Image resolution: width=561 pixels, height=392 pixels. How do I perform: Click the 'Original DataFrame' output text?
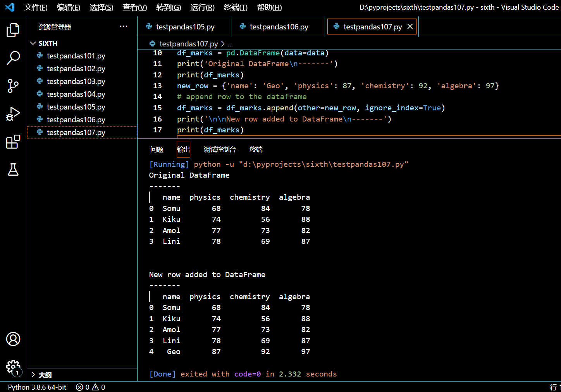(x=189, y=175)
